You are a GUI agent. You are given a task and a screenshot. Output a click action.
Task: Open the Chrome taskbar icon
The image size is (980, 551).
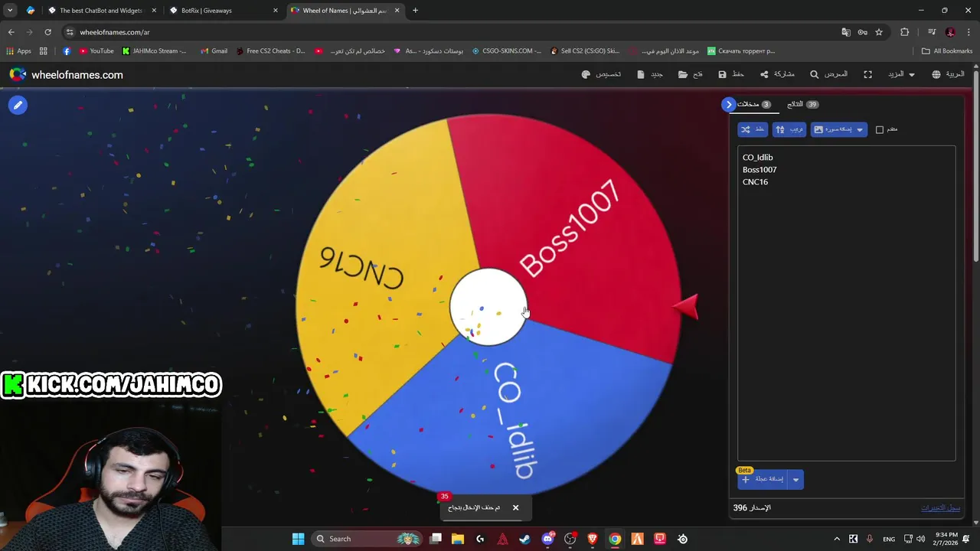pos(615,539)
